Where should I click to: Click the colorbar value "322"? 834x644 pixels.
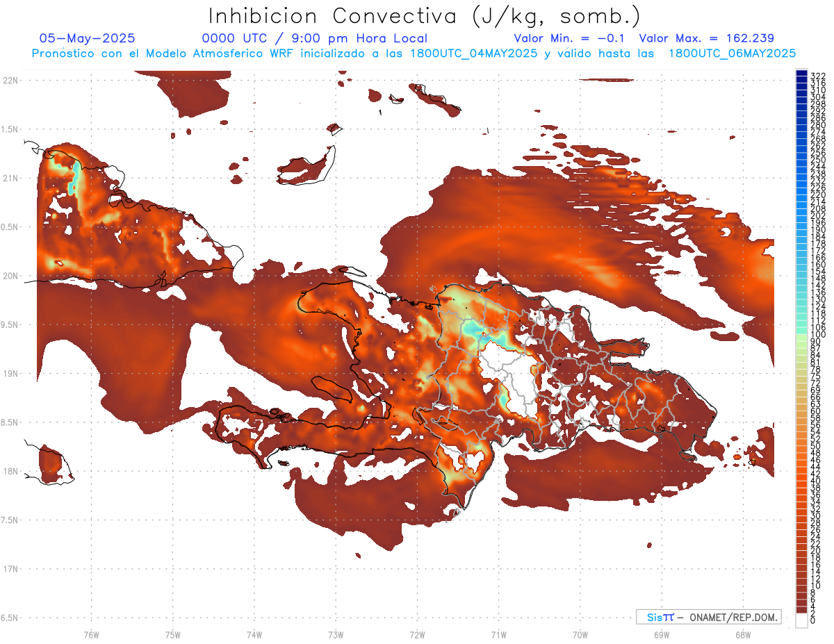click(x=818, y=76)
